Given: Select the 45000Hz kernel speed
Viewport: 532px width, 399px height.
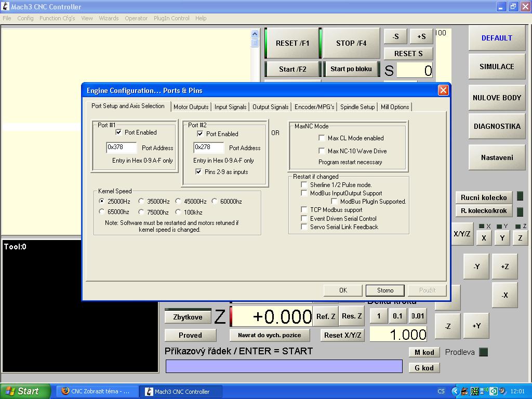Looking at the screenshot, I should 178,202.
